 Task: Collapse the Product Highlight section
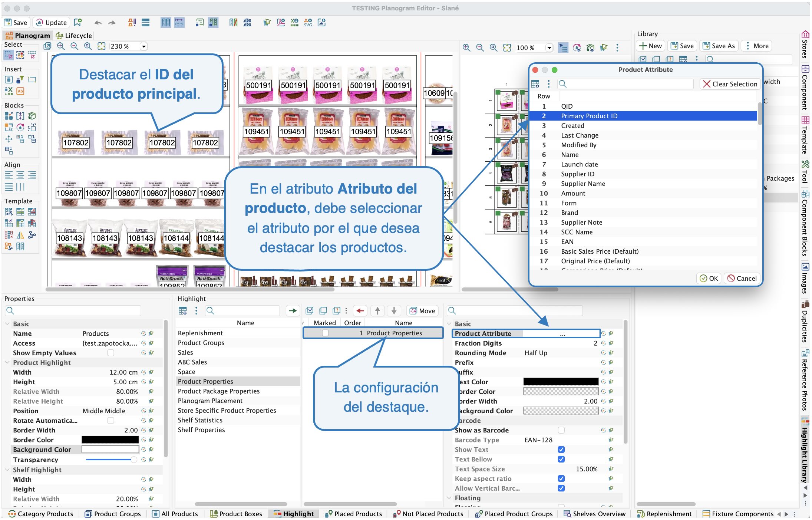pyautogui.click(x=7, y=362)
